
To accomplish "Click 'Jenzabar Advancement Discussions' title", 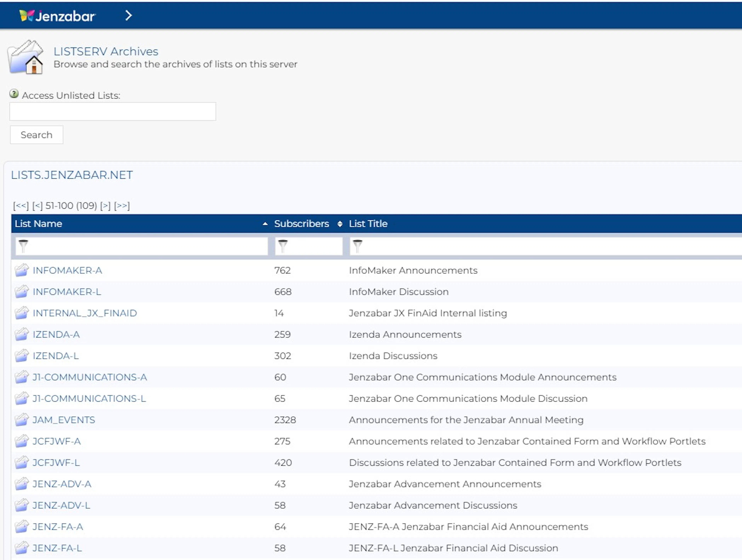I will pyautogui.click(x=433, y=506).
